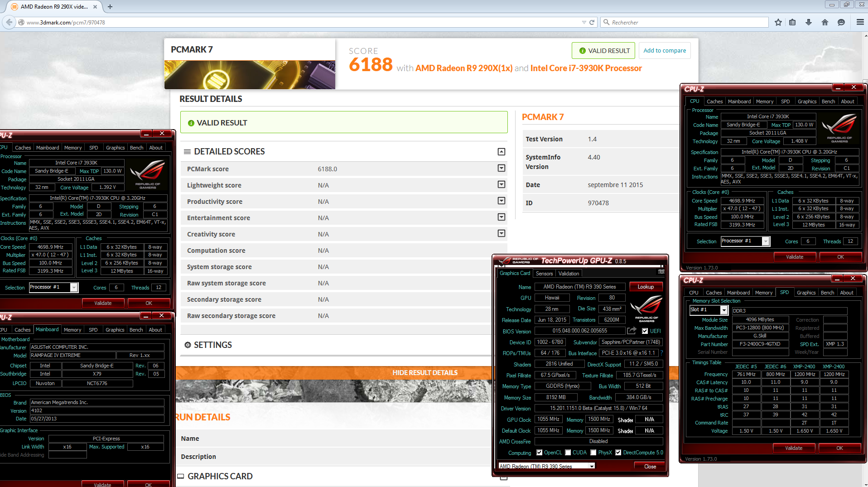This screenshot has width=868, height=487.
Task: Toggle the OpenCL checkbox
Action: [x=539, y=453]
